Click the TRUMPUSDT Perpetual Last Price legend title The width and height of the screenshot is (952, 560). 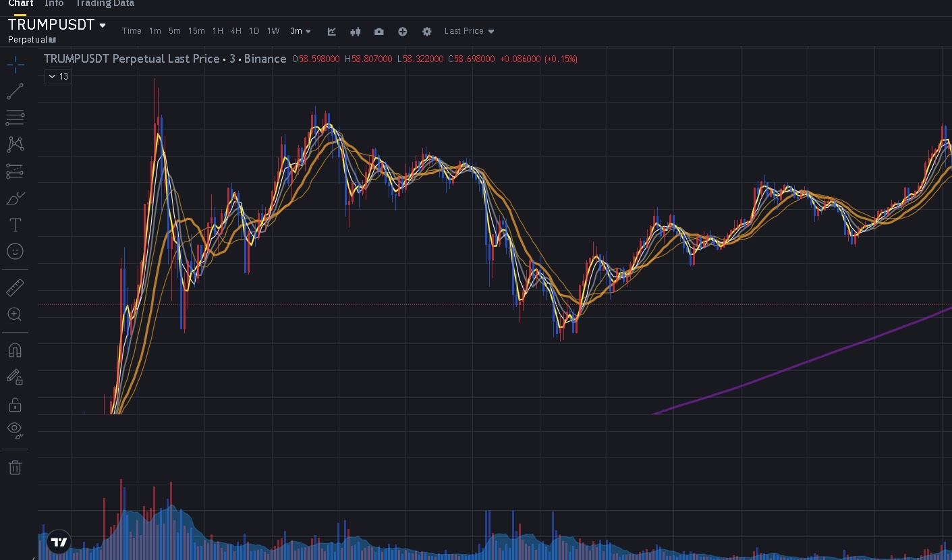[165, 59]
